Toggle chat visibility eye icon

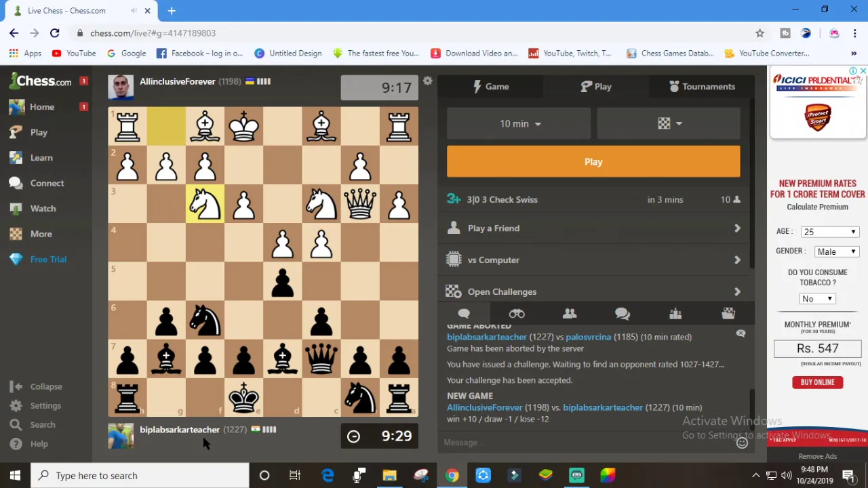(x=741, y=333)
